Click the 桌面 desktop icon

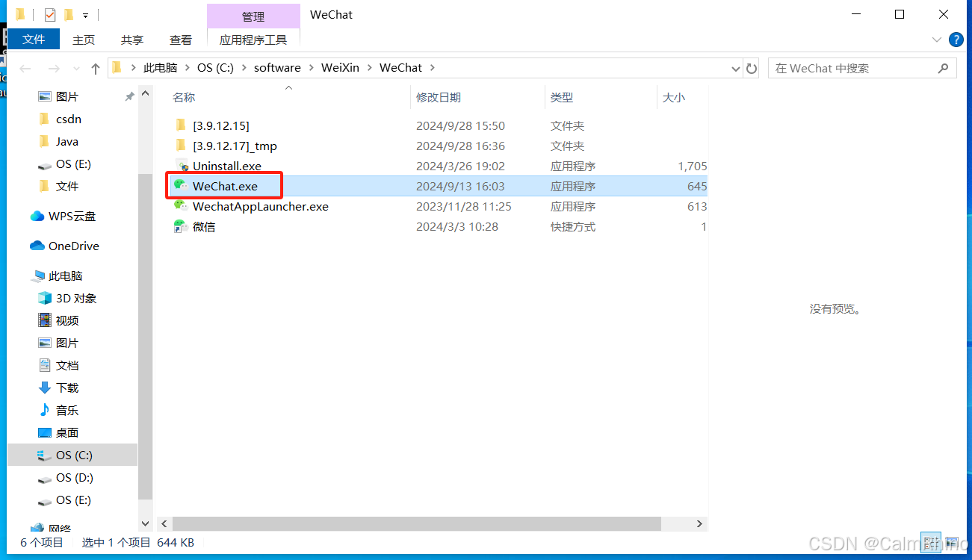pyautogui.click(x=45, y=432)
